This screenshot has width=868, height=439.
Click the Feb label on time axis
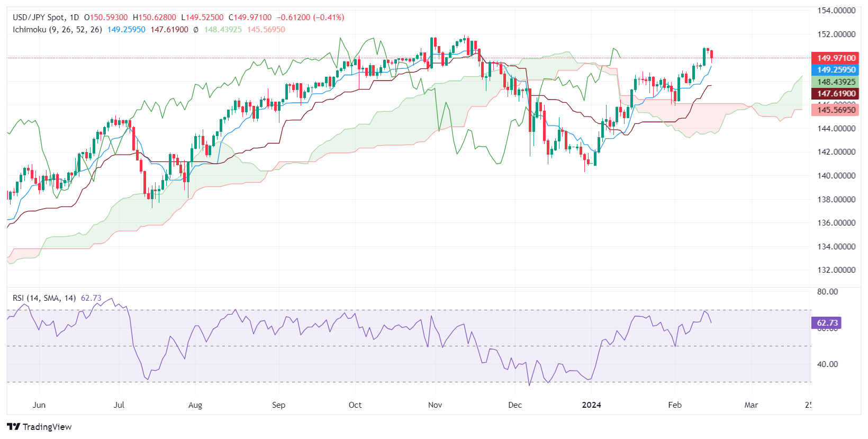click(675, 405)
